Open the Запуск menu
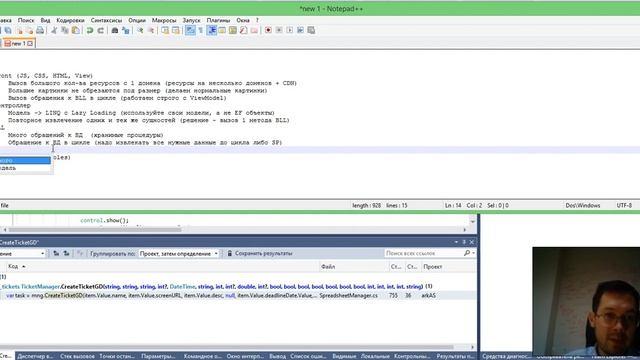Viewport: 640px width, 360px height. coord(191,20)
